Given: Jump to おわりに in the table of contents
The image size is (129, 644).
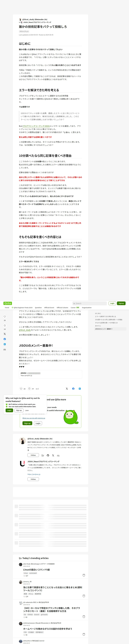Looking at the screenshot, I should point(98,326).
